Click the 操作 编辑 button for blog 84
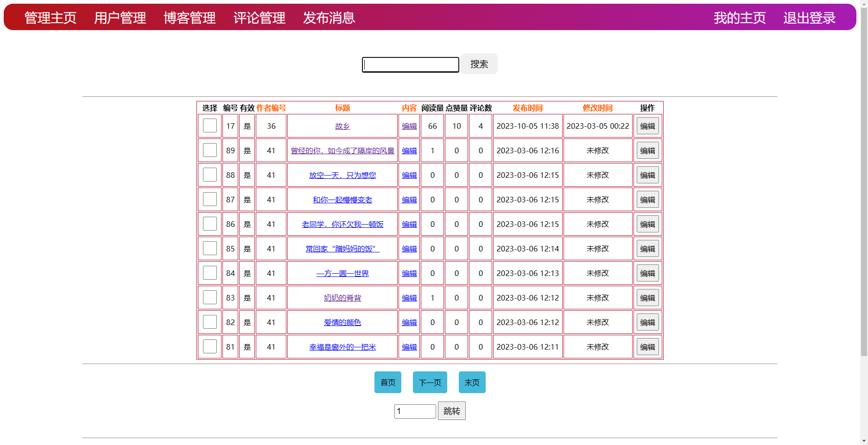 point(647,273)
